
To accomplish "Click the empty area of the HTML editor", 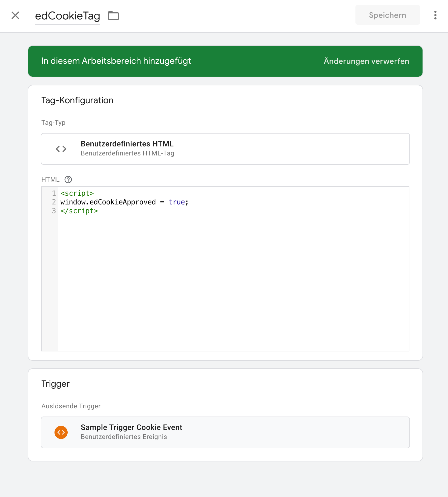I will click(233, 282).
